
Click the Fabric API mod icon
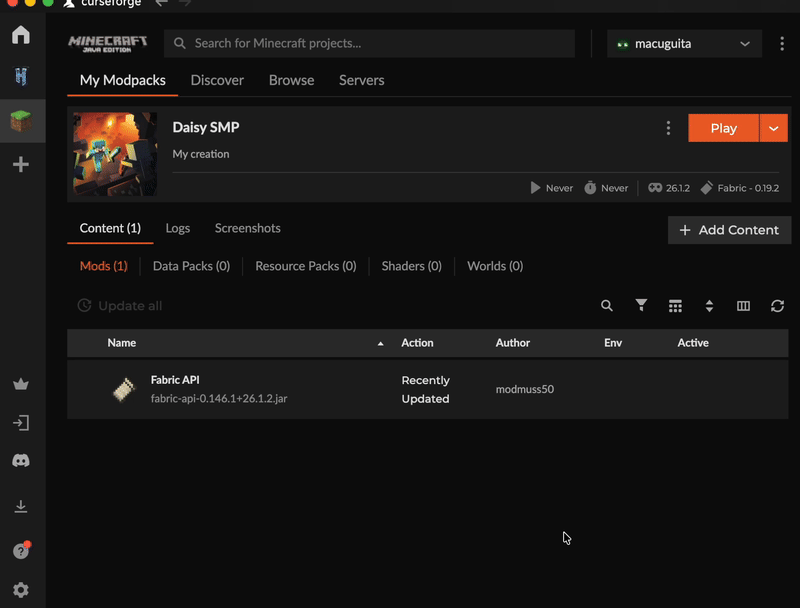pyautogui.click(x=123, y=390)
